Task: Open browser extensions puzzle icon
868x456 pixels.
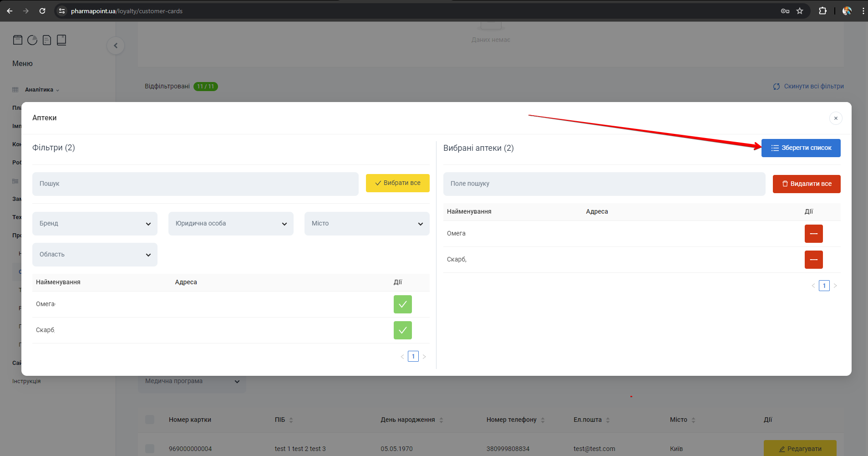Action: (x=822, y=11)
